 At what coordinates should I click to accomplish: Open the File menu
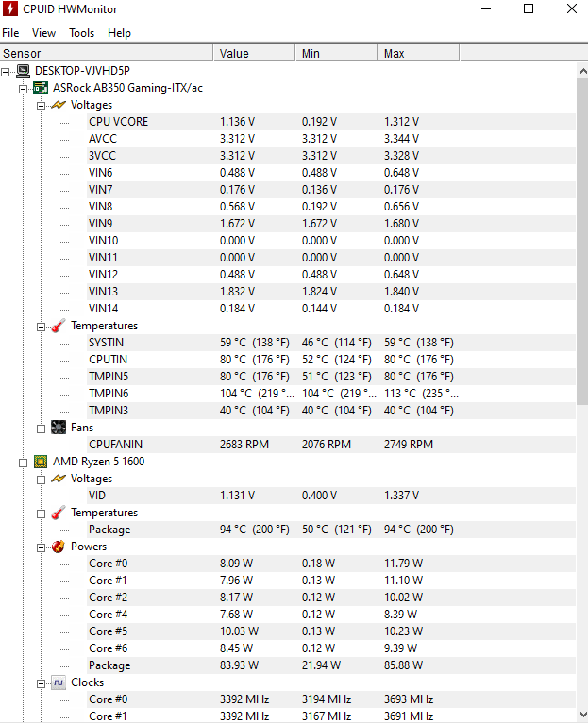coord(10,33)
